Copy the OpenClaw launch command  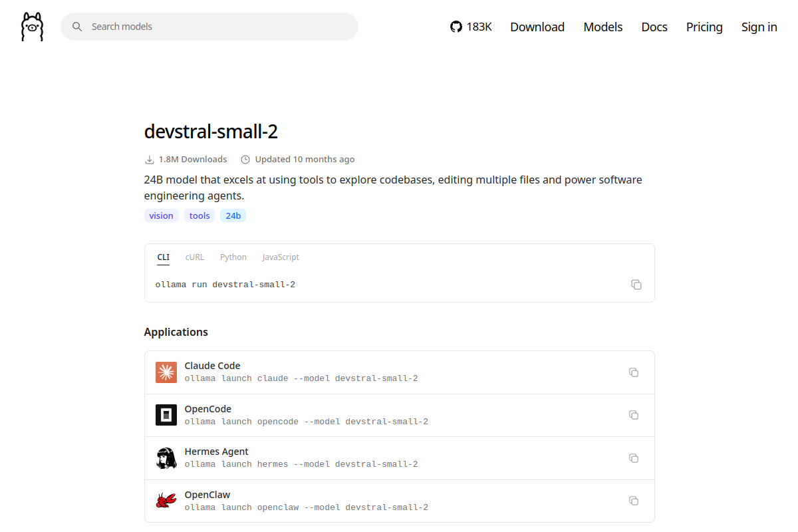pos(634,501)
